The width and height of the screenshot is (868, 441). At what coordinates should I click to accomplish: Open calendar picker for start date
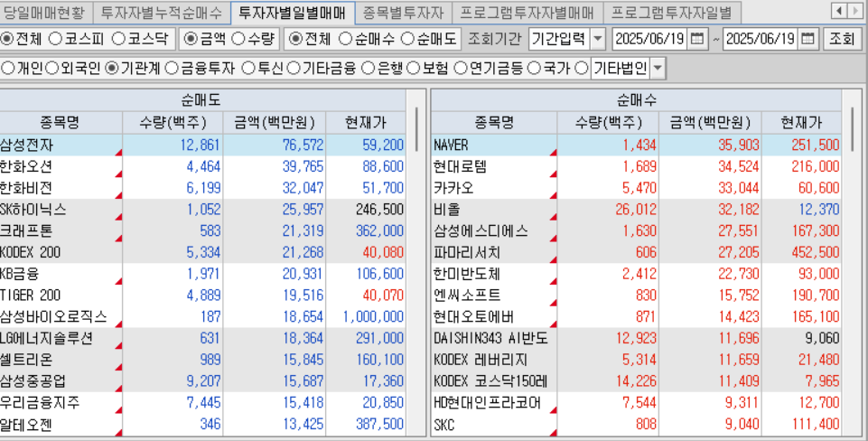click(x=697, y=39)
